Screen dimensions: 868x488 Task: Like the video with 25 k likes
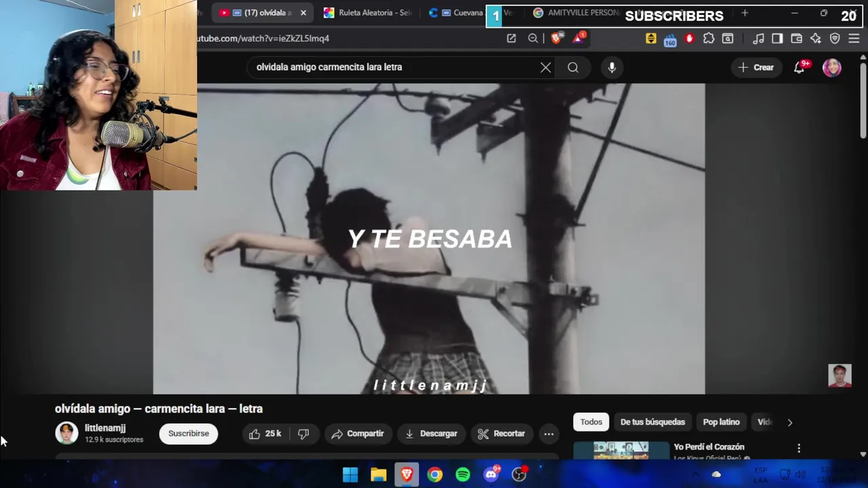(265, 434)
